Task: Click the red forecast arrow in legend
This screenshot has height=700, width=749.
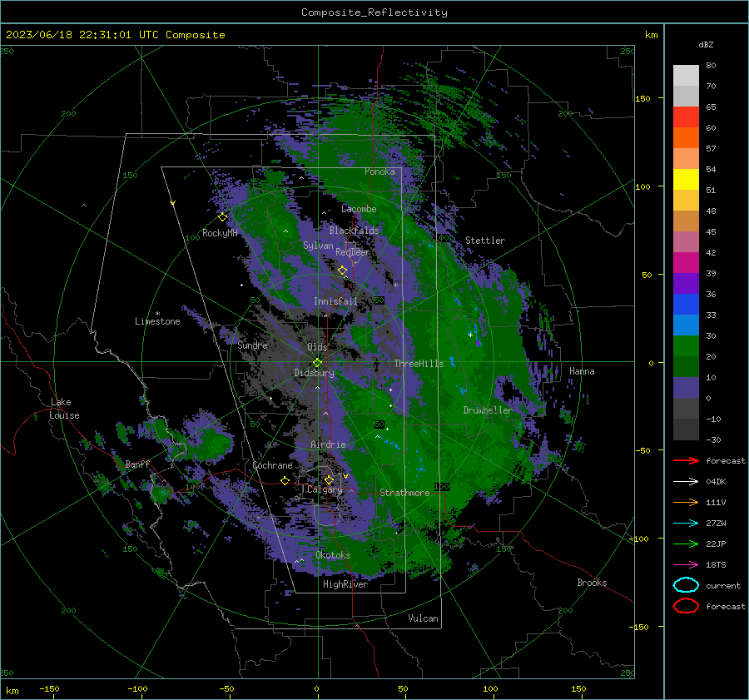Action: pos(686,460)
